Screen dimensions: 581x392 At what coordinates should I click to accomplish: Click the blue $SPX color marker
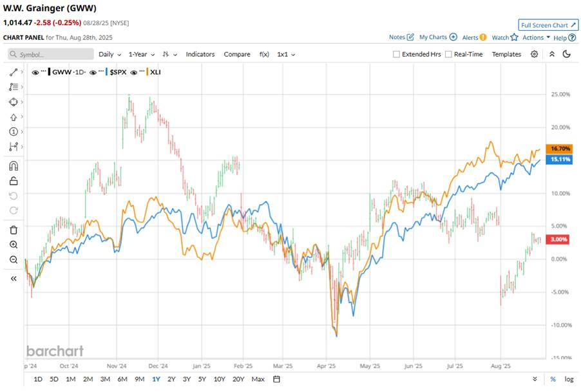(107, 72)
